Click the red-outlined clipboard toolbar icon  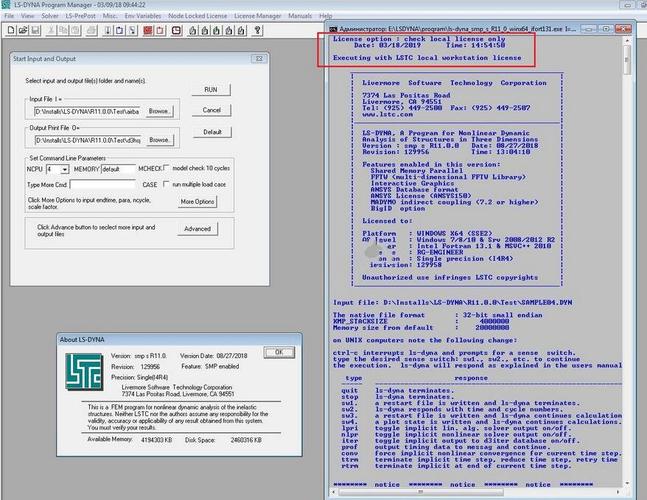(161, 30)
